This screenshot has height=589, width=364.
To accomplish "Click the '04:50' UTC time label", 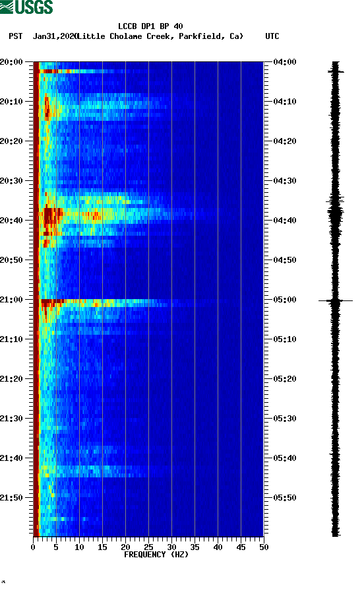I will click(x=285, y=260).
